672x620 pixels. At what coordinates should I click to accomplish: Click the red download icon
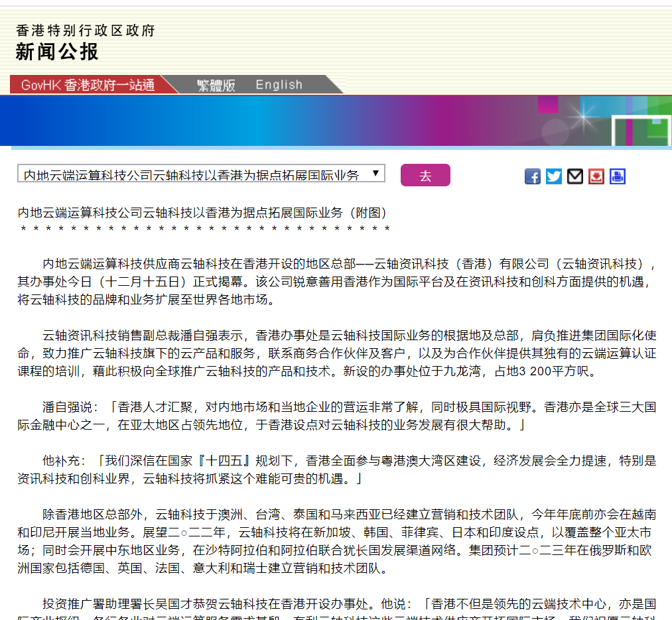coord(596,176)
